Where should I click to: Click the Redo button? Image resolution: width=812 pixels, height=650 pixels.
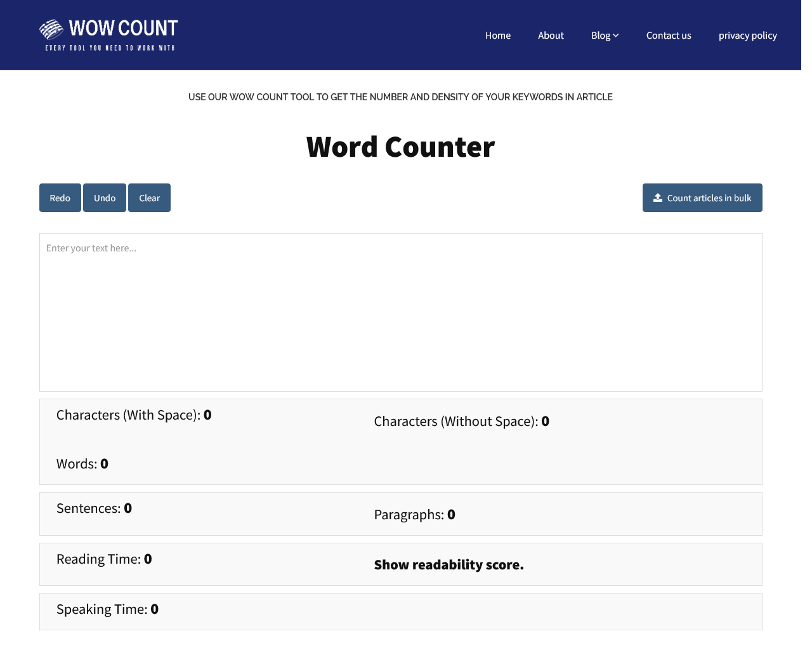click(60, 197)
